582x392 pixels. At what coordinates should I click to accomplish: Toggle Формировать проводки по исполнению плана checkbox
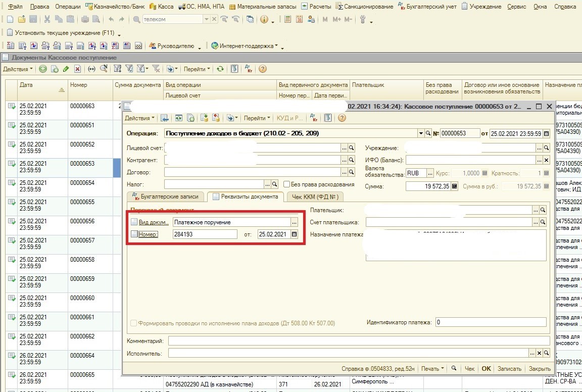[x=133, y=323]
